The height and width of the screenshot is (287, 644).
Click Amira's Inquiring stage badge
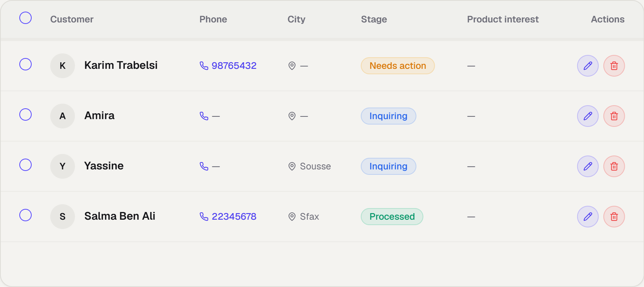[388, 116]
